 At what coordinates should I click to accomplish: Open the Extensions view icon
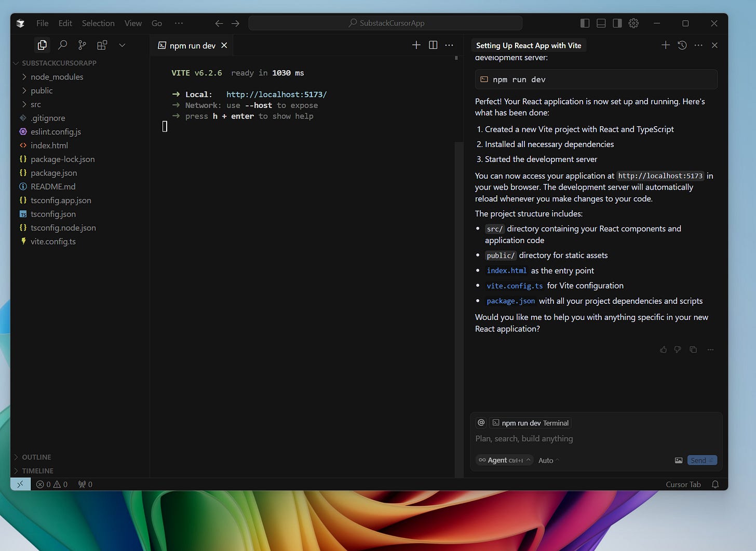tap(102, 45)
